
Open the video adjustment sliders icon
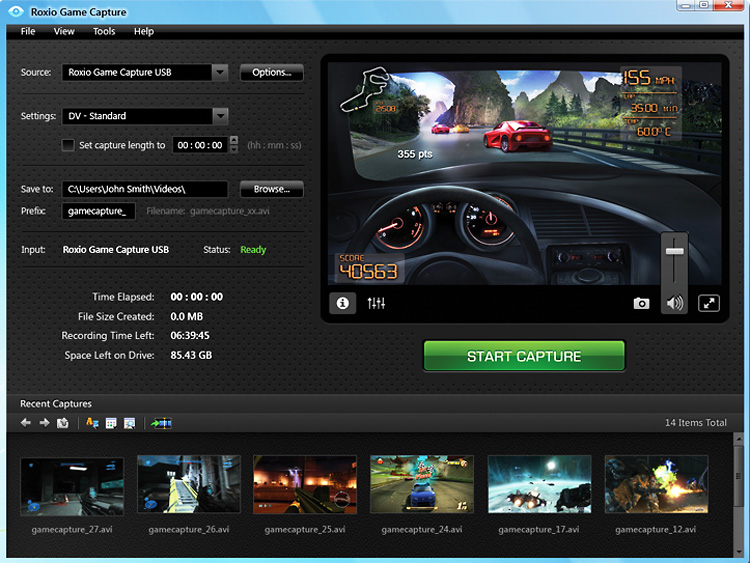[x=376, y=303]
